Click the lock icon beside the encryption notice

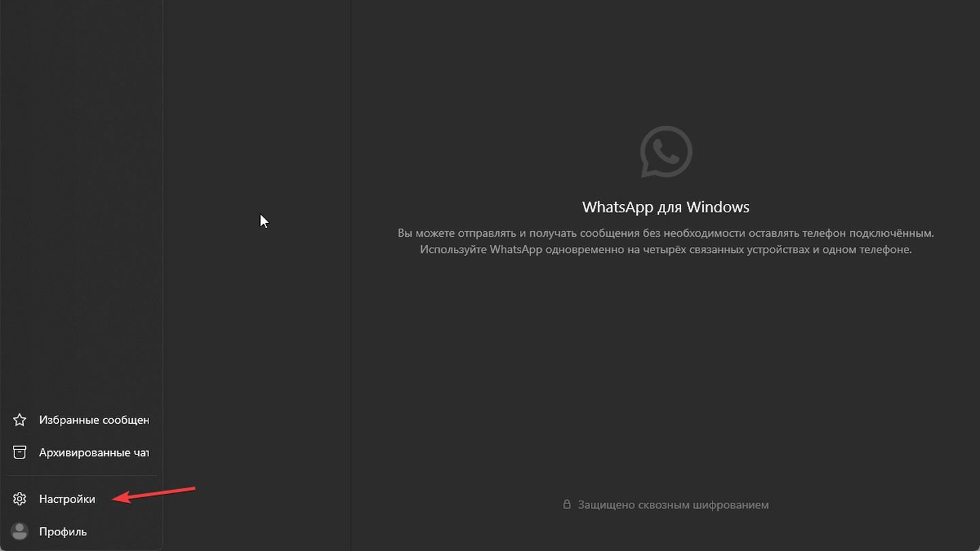click(567, 504)
